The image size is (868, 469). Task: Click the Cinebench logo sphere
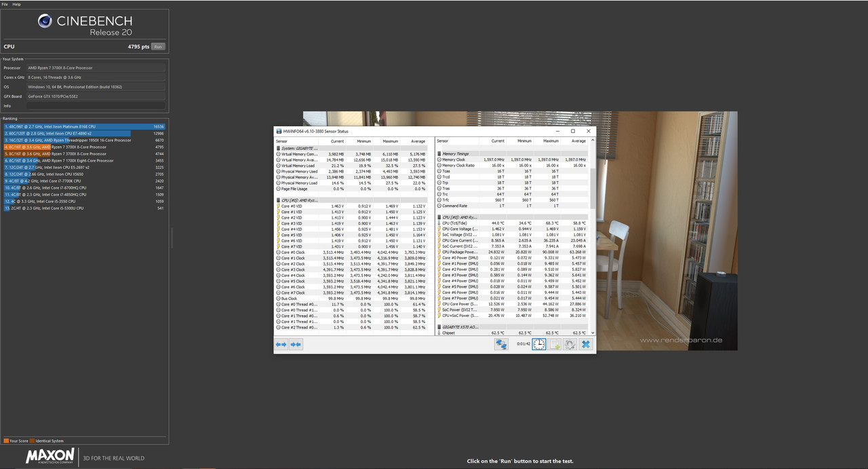[x=45, y=21]
